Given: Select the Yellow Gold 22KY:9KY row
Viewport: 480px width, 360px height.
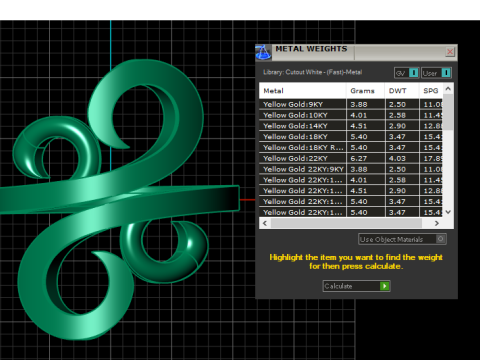Looking at the screenshot, I should coord(351,169).
